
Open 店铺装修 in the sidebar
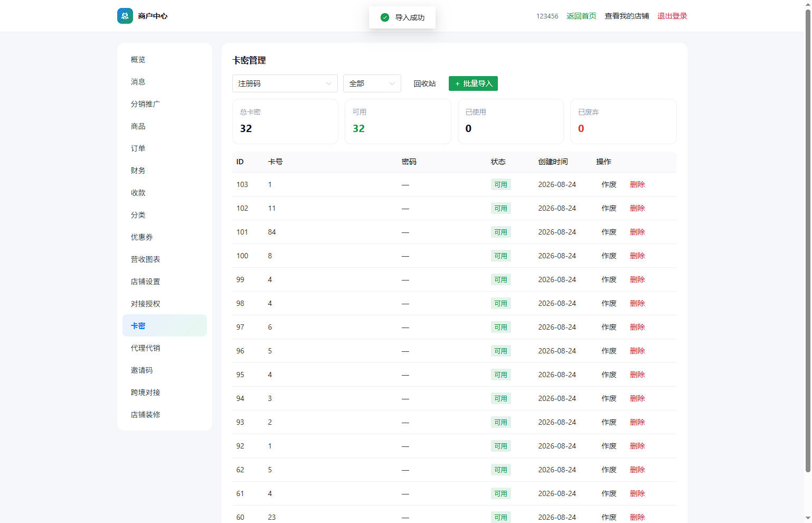click(x=165, y=415)
